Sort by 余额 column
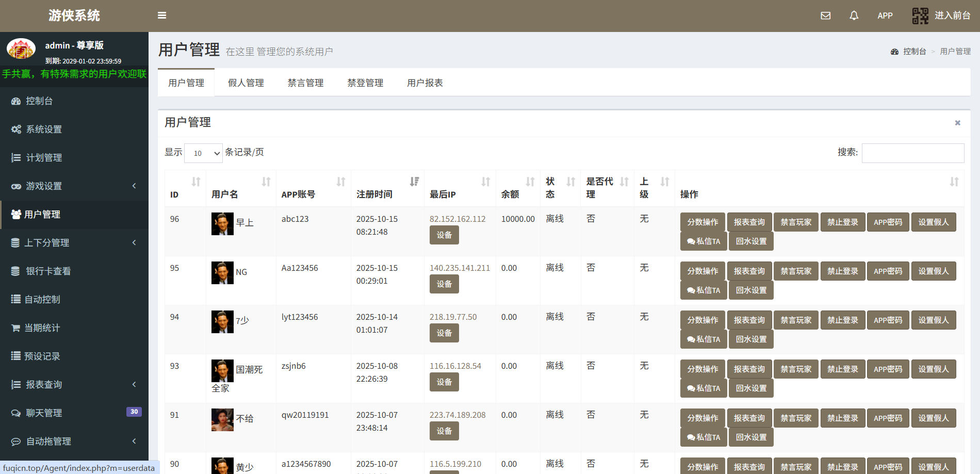Image resolution: width=980 pixels, height=474 pixels. tap(530, 182)
